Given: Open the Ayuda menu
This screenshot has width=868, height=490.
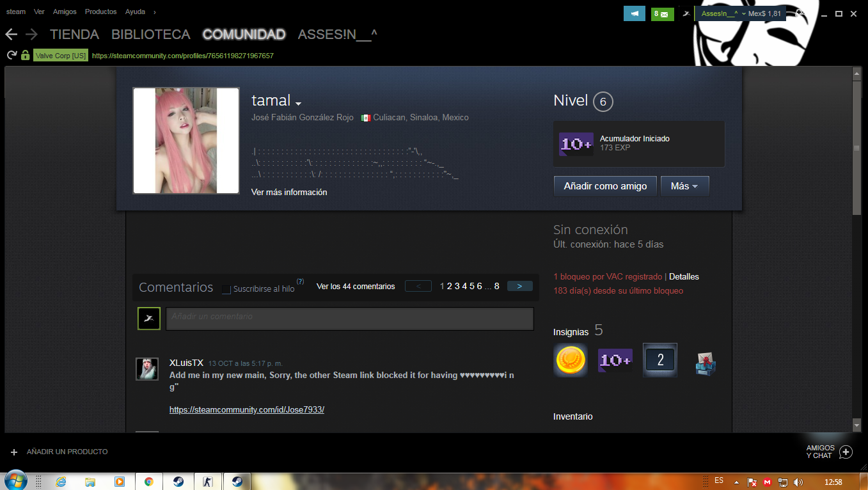Looking at the screenshot, I should [x=135, y=12].
